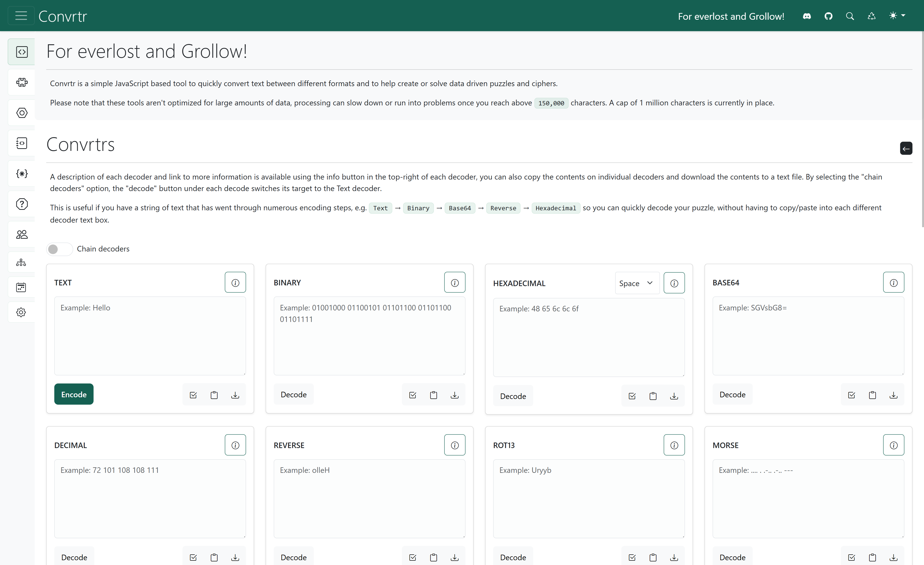Viewport: 924px width, 565px height.
Task: Open the code notebook sidebar icon
Action: click(x=22, y=143)
